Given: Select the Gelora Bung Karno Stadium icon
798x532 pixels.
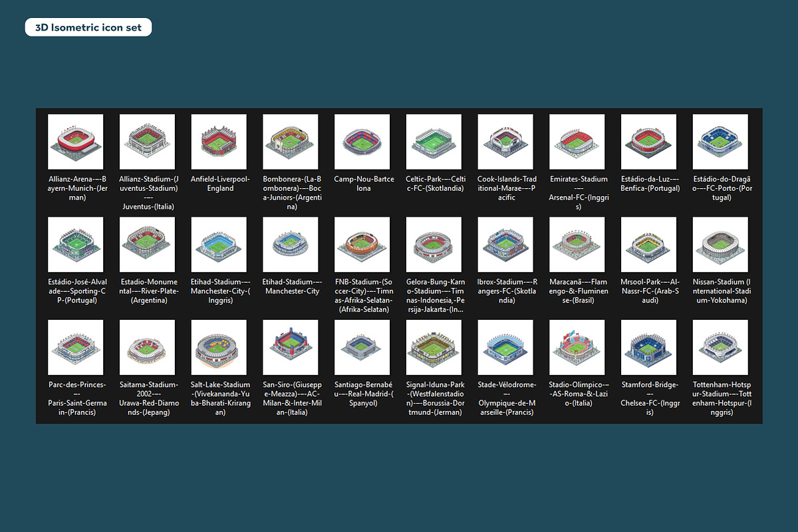Looking at the screenshot, I should click(434, 245).
